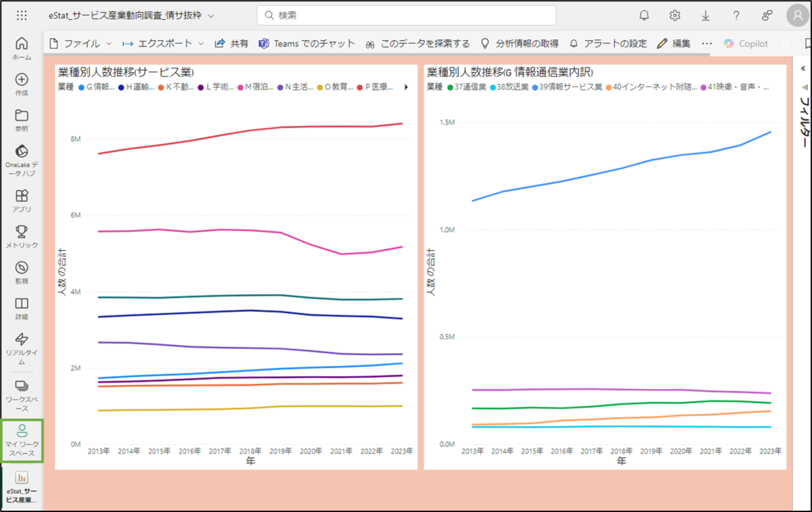Image resolution: width=812 pixels, height=512 pixels.
Task: Select eStat_サービス産業 report in sidebar
Action: click(22, 488)
